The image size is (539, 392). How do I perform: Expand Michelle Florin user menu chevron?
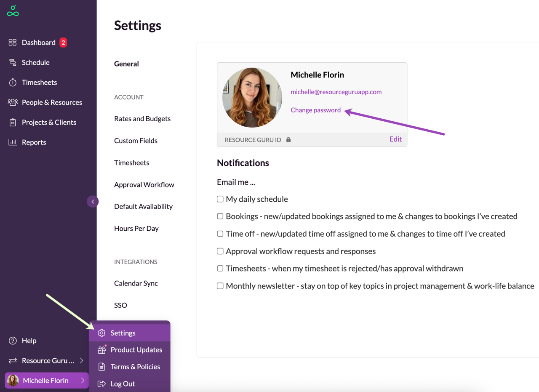click(83, 381)
